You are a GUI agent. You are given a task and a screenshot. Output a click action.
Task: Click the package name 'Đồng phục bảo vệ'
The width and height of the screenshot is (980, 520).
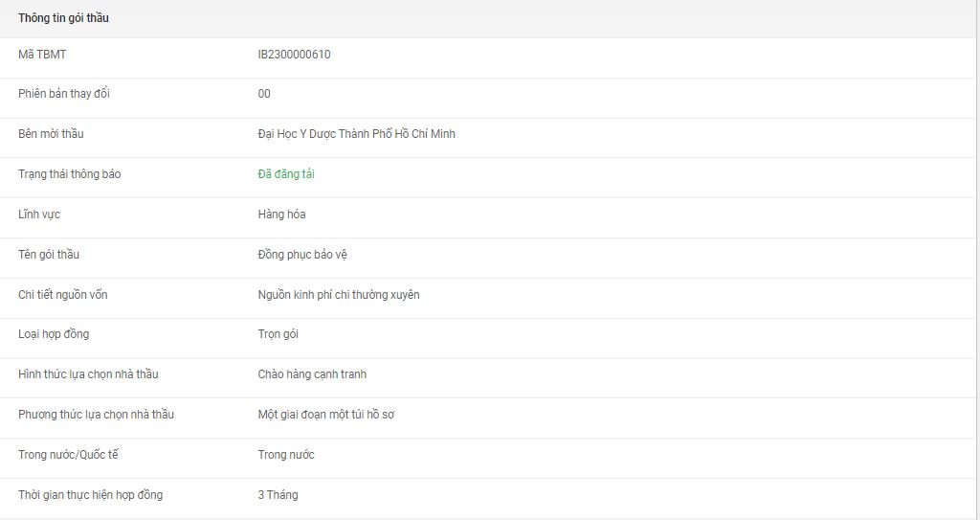(301, 255)
